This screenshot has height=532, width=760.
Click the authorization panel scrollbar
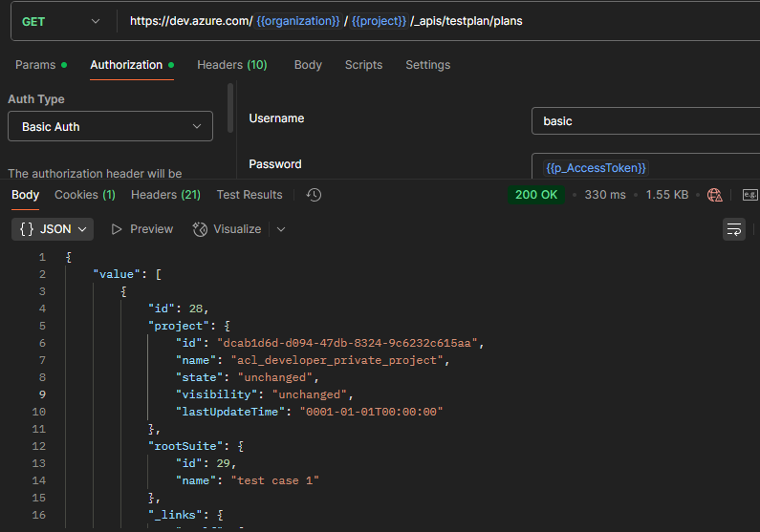point(230,108)
